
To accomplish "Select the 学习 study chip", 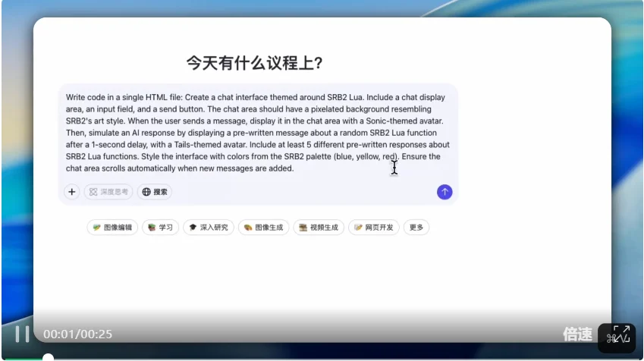I will click(x=161, y=227).
